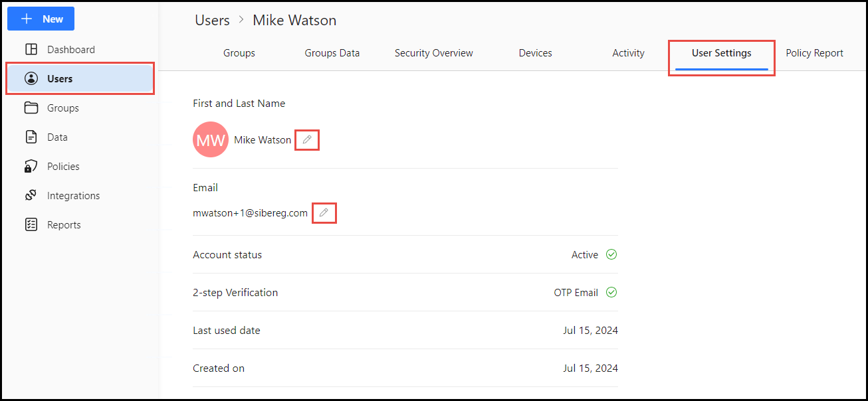The width and height of the screenshot is (868, 401).
Task: Click the Integrations link icon in the sidebar
Action: click(31, 196)
